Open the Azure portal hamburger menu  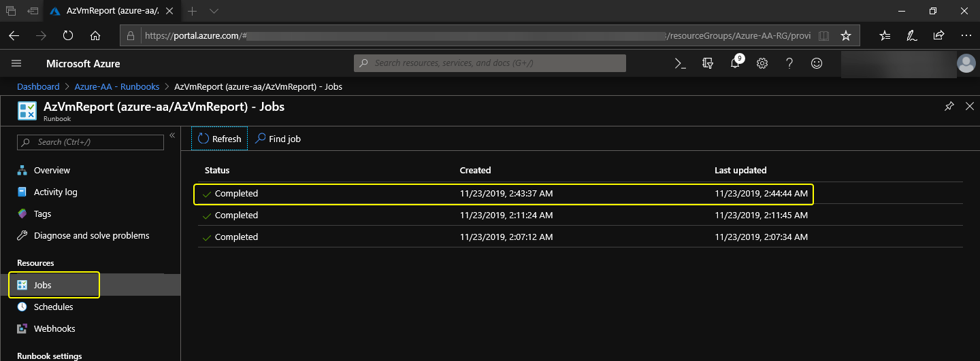(17, 63)
